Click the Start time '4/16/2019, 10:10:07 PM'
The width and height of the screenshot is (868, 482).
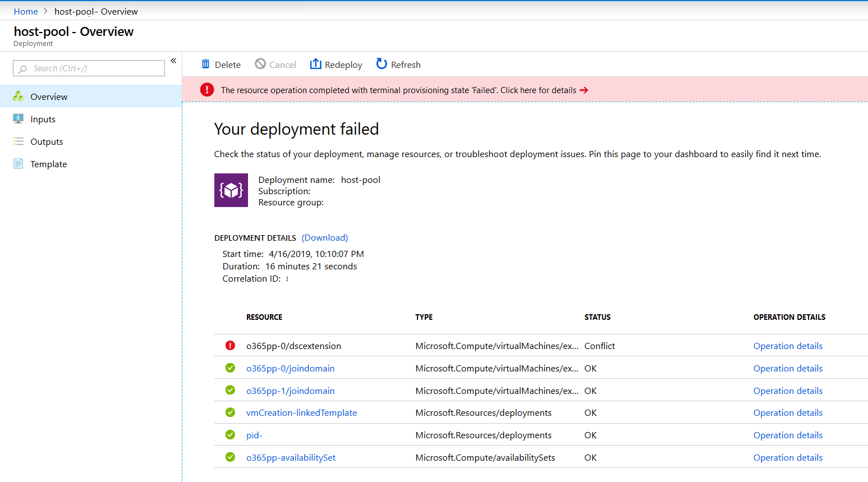(316, 254)
